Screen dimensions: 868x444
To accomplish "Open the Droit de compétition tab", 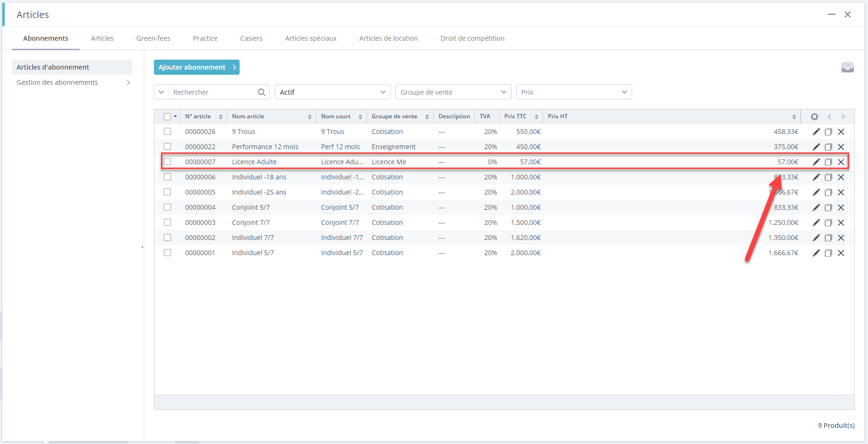I will (x=472, y=38).
